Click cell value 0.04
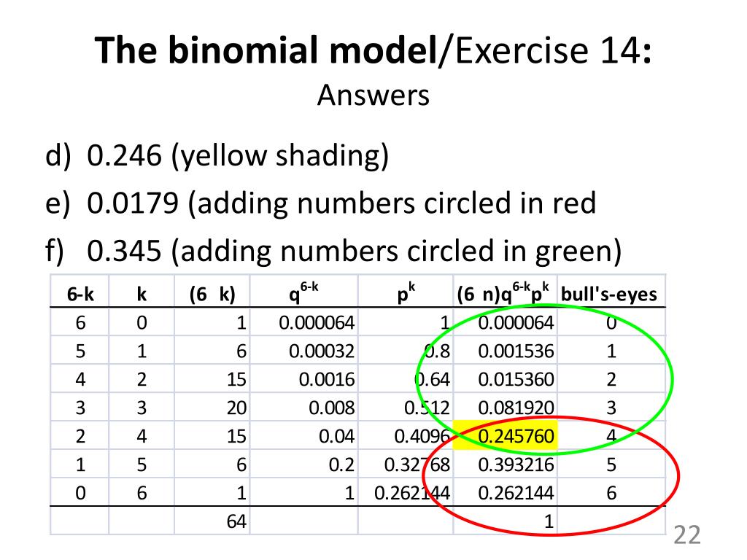The image size is (747, 560). pyautogui.click(x=337, y=436)
